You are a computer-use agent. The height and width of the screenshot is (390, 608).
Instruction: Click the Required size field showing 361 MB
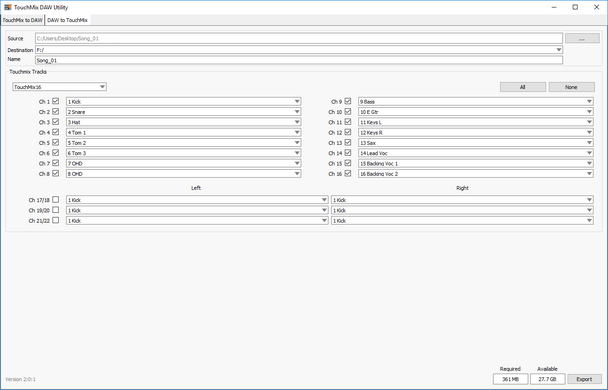tap(510, 379)
